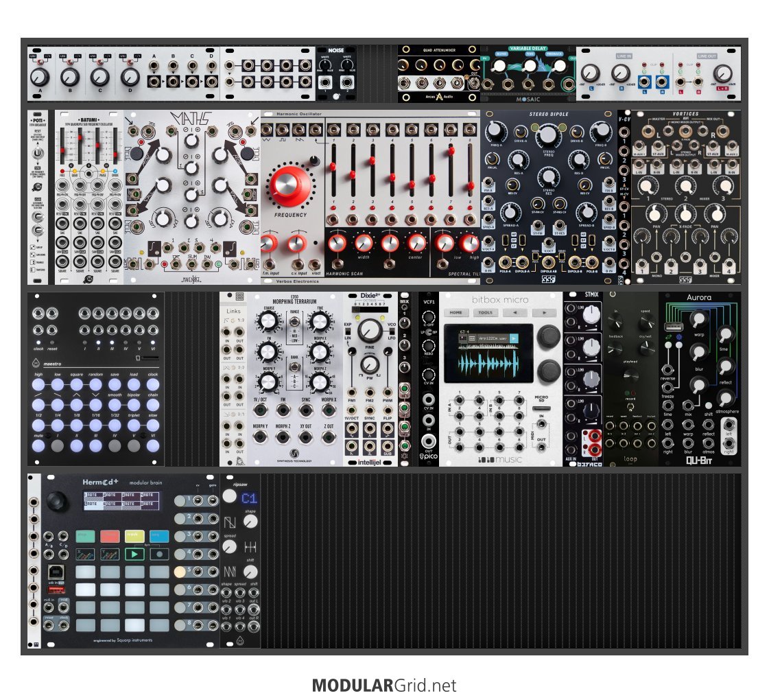Click the square wave output on Harmonic Oscillator
Image resolution: width=769 pixels, height=700 pixels.
point(283,130)
